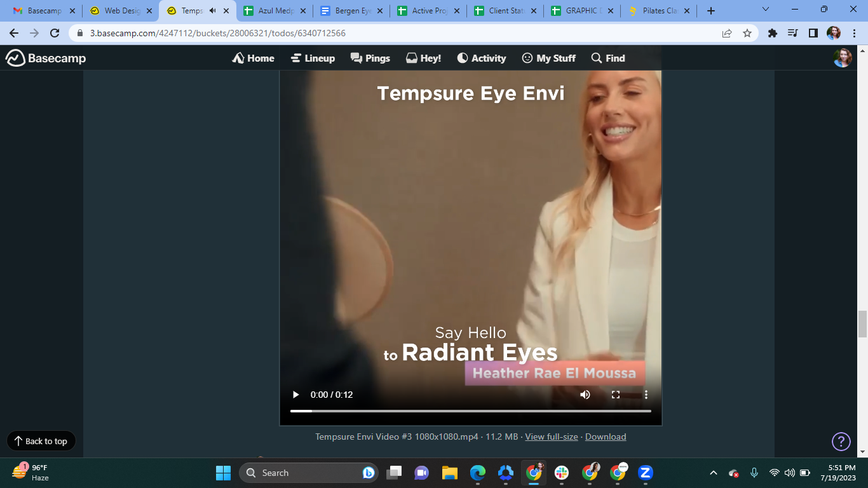This screenshot has height=488, width=868.
Task: Toggle fullscreen on the video player
Action: click(615, 395)
